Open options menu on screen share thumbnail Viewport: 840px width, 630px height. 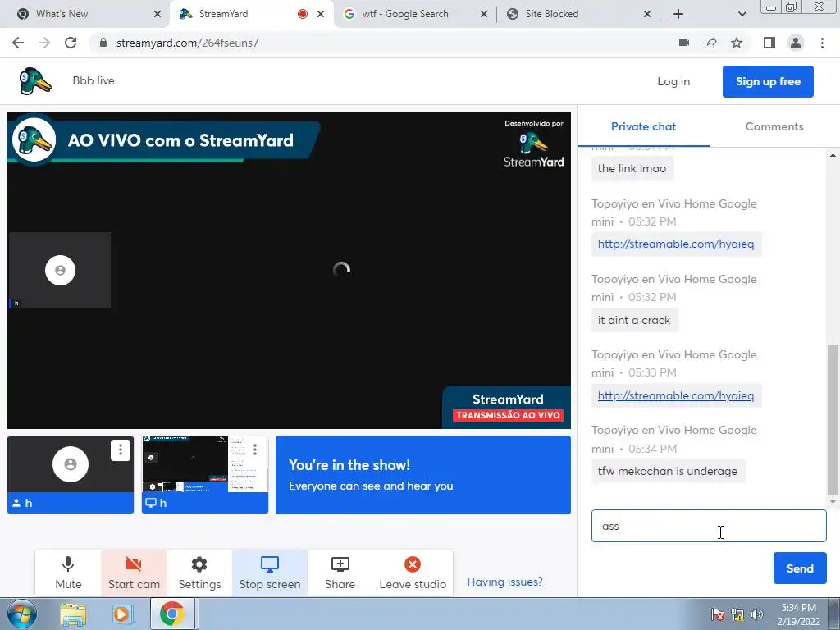[x=255, y=450]
